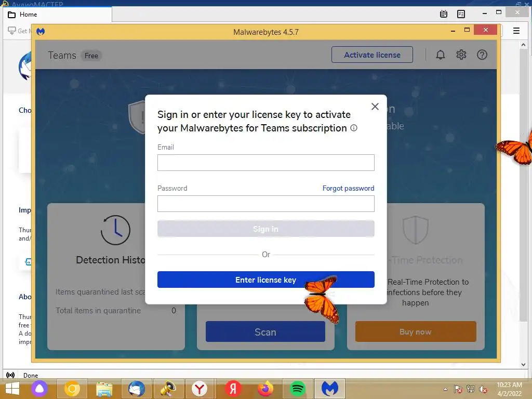Switch to Thunderbird in the taskbar
The height and width of the screenshot is (399, 532).
click(x=137, y=389)
